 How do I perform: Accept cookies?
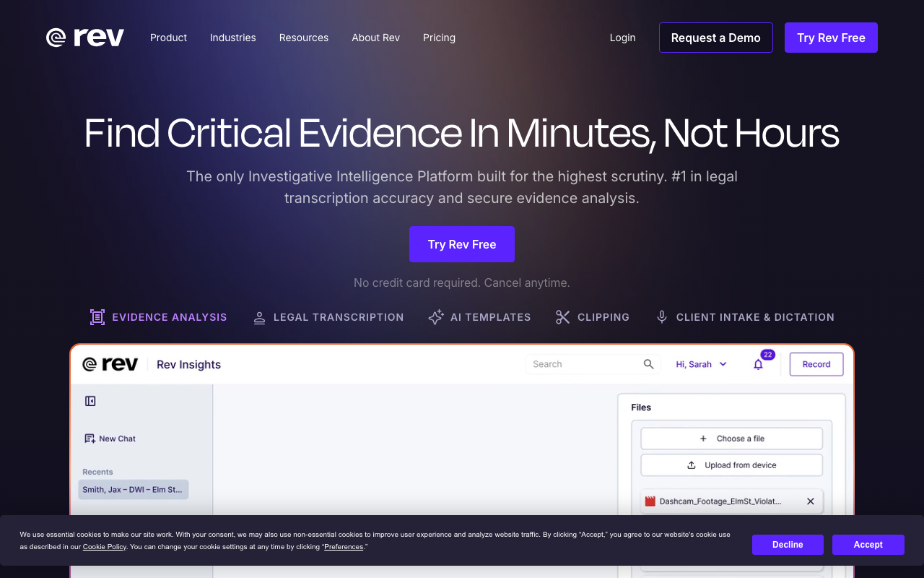coord(868,545)
